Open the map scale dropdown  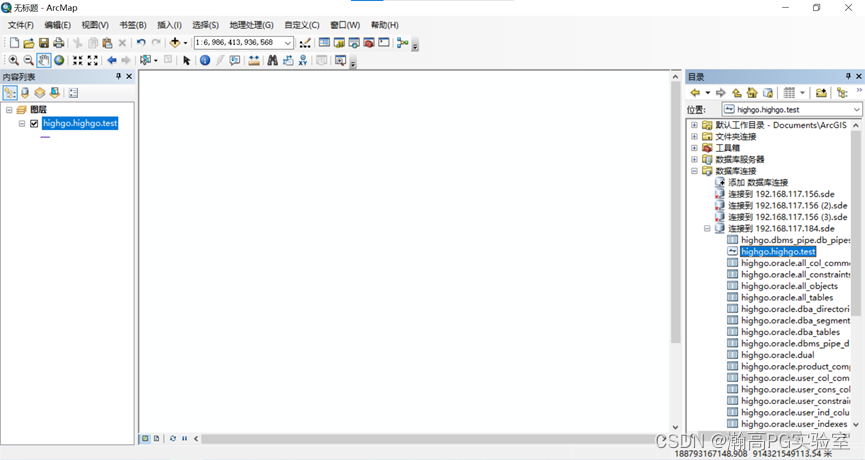pyautogui.click(x=287, y=43)
